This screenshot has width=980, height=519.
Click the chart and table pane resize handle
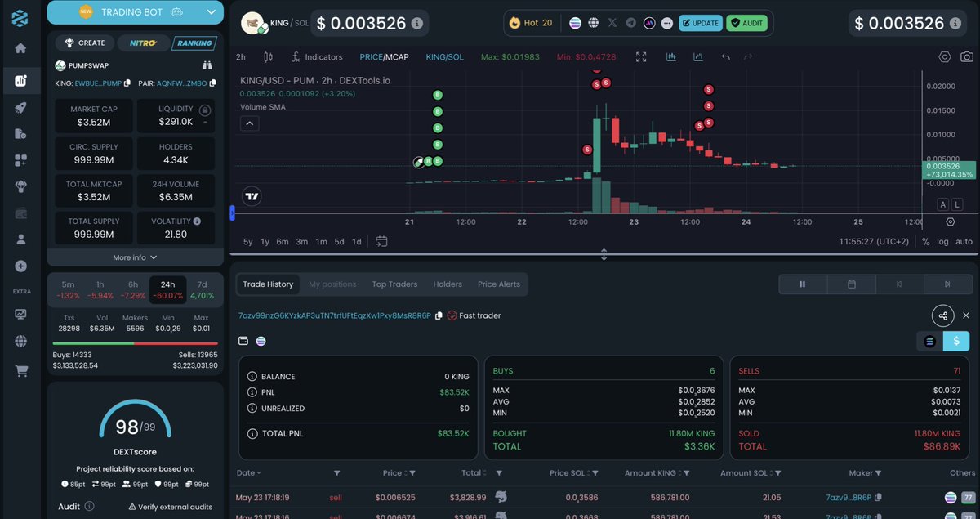(x=604, y=254)
